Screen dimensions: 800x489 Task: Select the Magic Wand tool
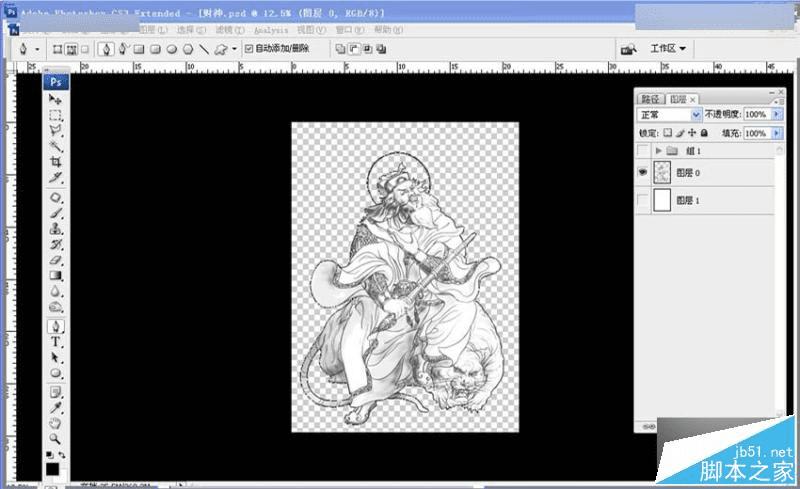click(x=56, y=146)
